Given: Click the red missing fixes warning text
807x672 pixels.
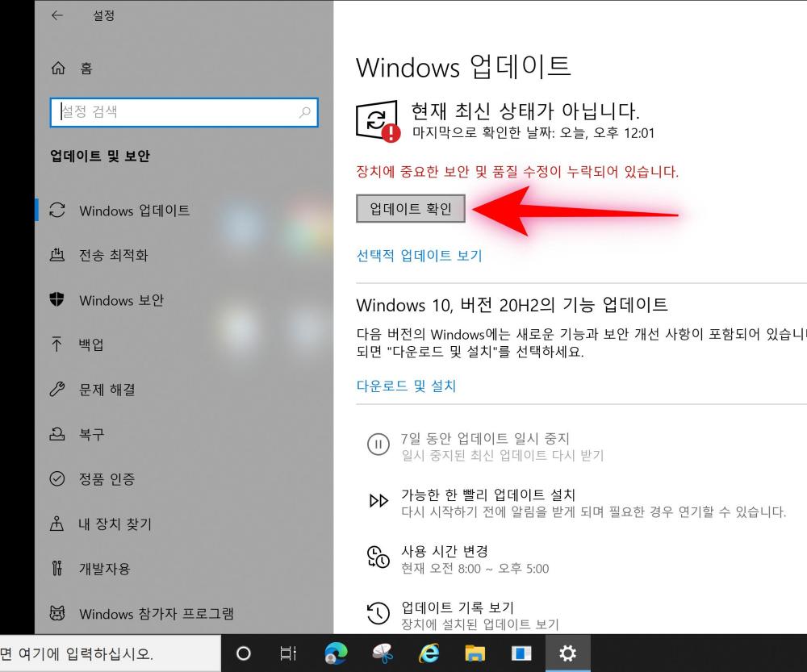Looking at the screenshot, I should pos(517,171).
